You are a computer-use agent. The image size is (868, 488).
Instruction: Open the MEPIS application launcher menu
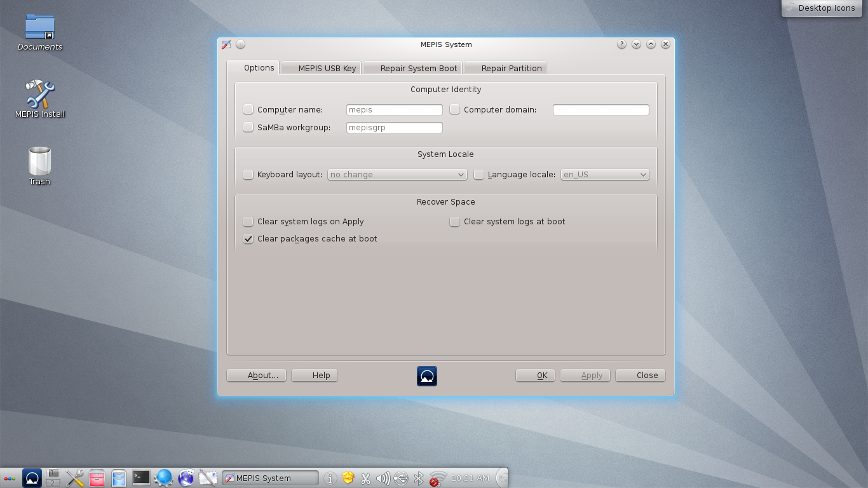(32, 478)
